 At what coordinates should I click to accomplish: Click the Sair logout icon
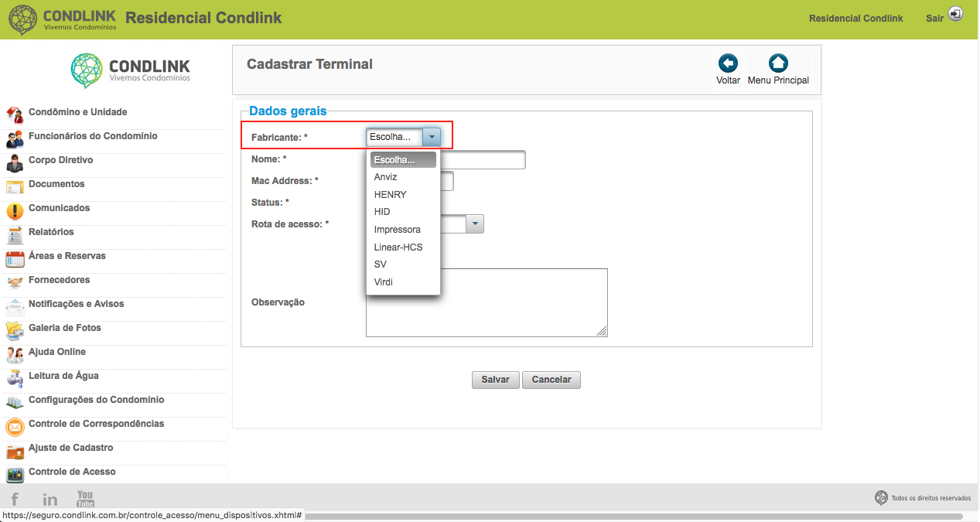click(x=955, y=14)
